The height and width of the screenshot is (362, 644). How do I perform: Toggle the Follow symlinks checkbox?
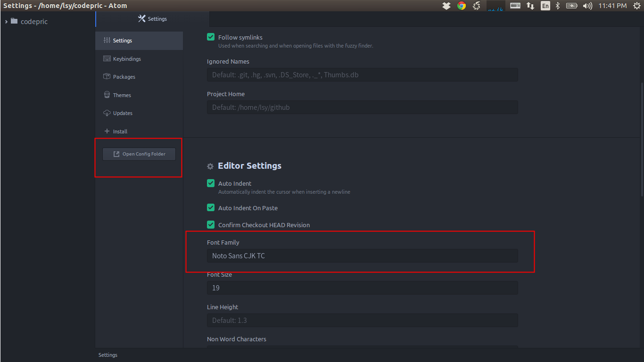pos(211,37)
